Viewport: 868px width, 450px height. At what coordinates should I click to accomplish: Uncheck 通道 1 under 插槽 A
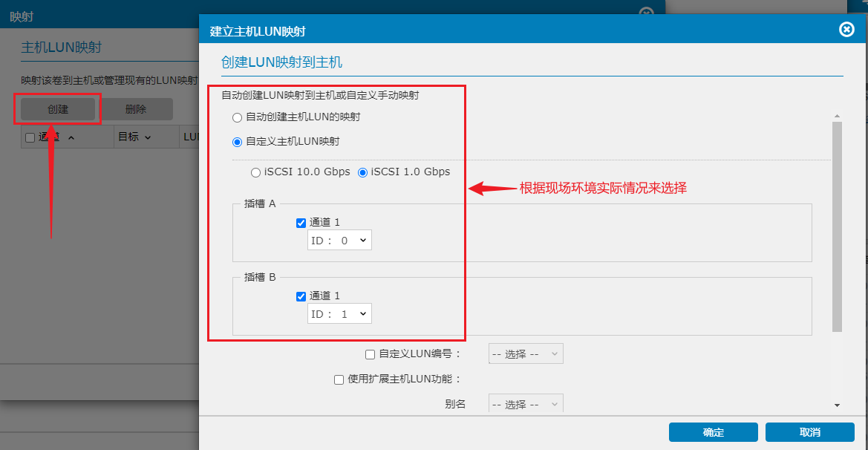click(301, 223)
